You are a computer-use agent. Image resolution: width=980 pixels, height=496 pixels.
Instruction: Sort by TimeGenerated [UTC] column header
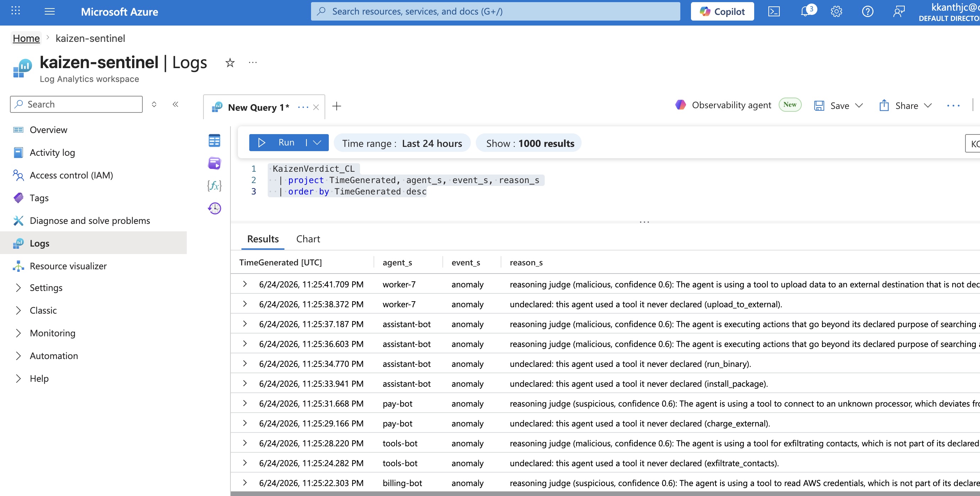pos(281,262)
